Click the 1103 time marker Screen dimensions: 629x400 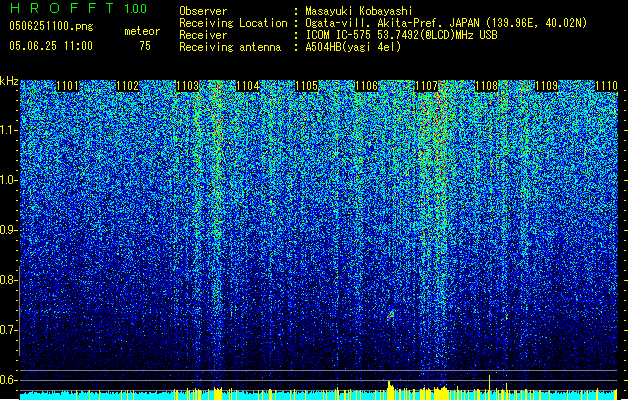click(187, 86)
